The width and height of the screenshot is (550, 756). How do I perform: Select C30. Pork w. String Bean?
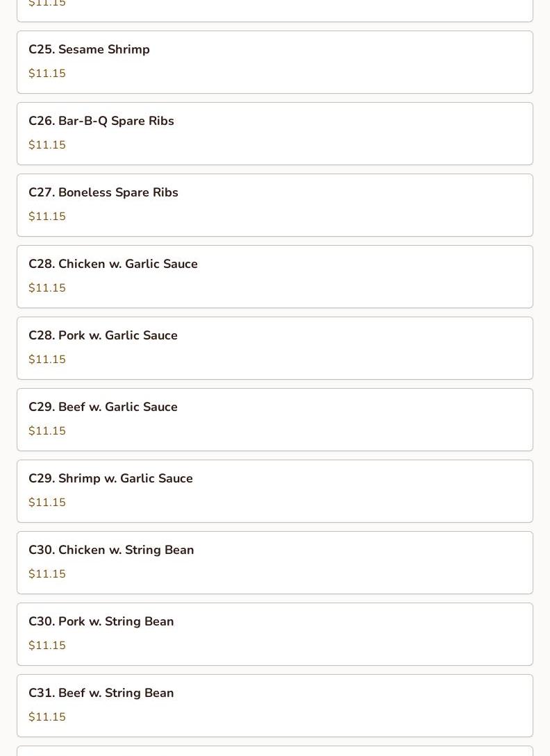(x=101, y=622)
